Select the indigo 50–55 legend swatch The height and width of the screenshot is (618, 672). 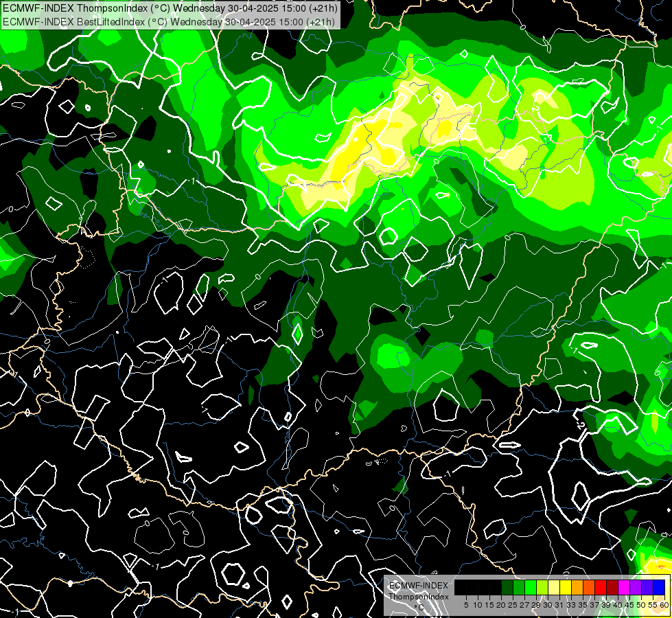[x=647, y=588]
